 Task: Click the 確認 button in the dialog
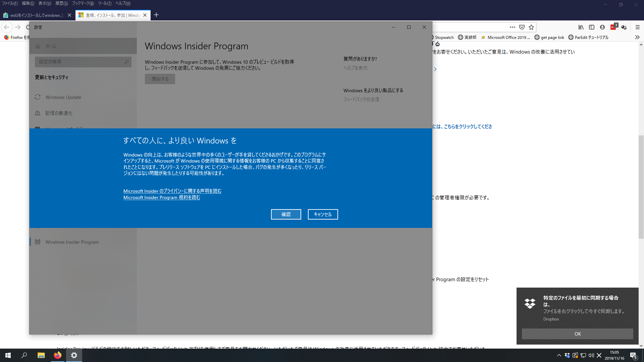pyautogui.click(x=286, y=214)
